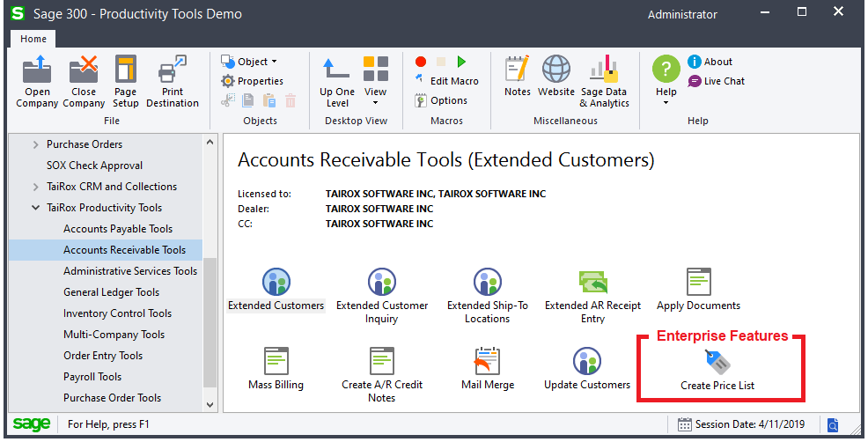
Task: Click the Session Date 4/11/2019 text
Action: (750, 424)
